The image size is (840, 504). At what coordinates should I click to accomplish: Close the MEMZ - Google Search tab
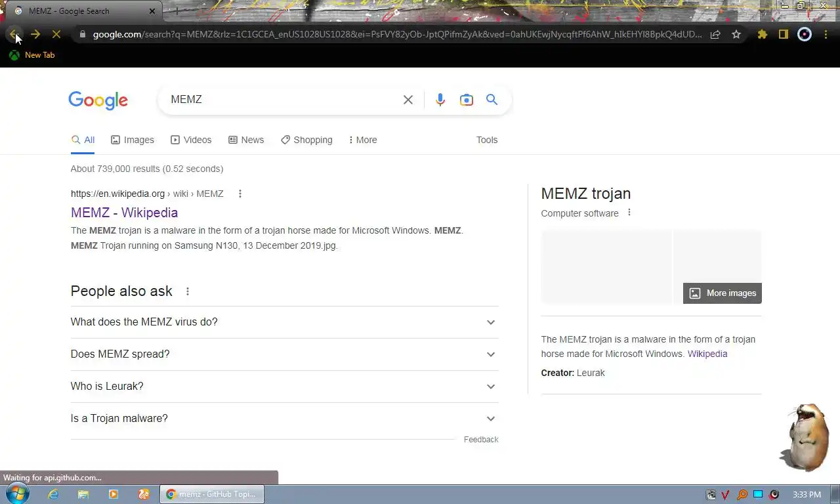[x=152, y=11]
